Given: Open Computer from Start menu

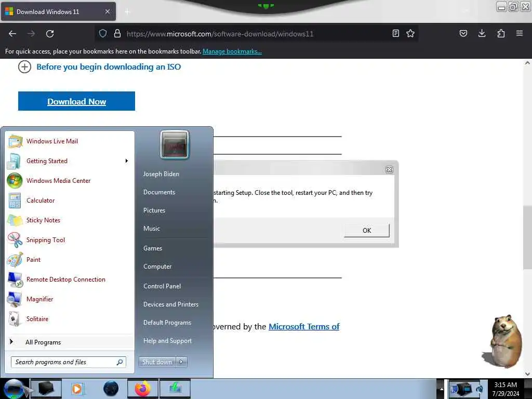Looking at the screenshot, I should pos(157,267).
